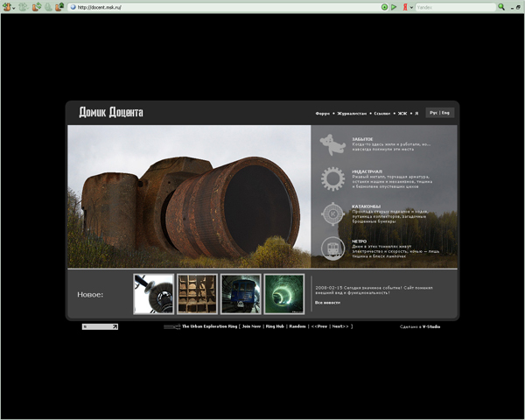Click the gear icon for Индастриал
This screenshot has width=525, height=420.
pos(332,179)
